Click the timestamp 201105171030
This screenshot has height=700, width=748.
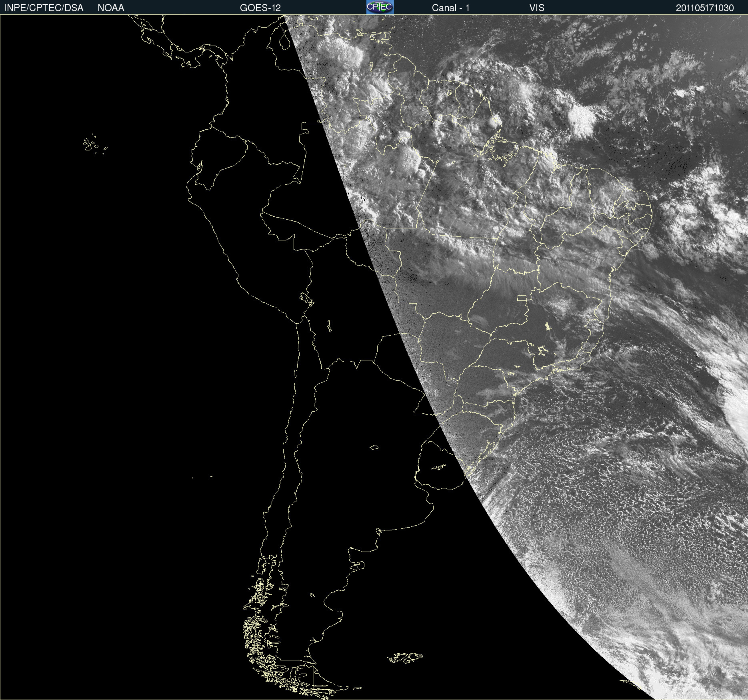705,8
